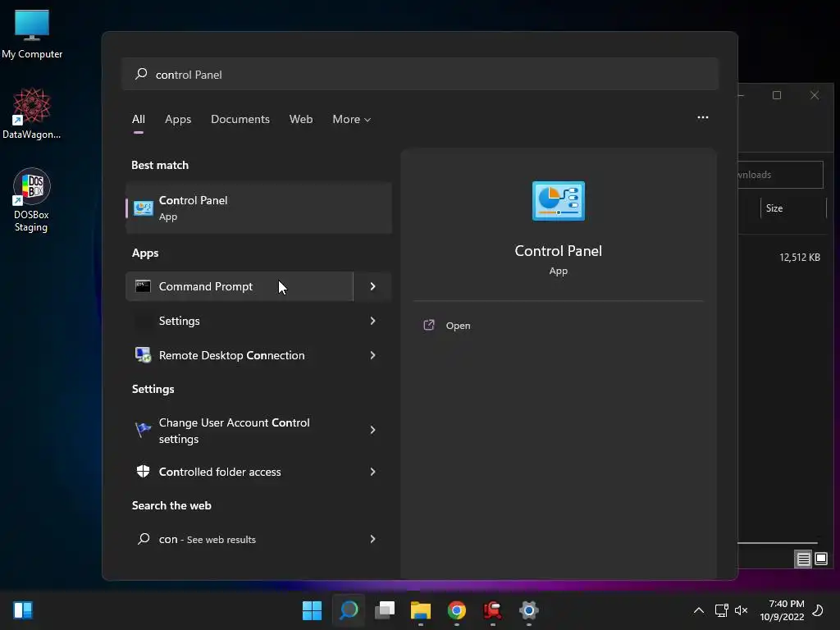This screenshot has width=840, height=630.
Task: Open DataWagon desktop shortcut
Action: tap(32, 113)
